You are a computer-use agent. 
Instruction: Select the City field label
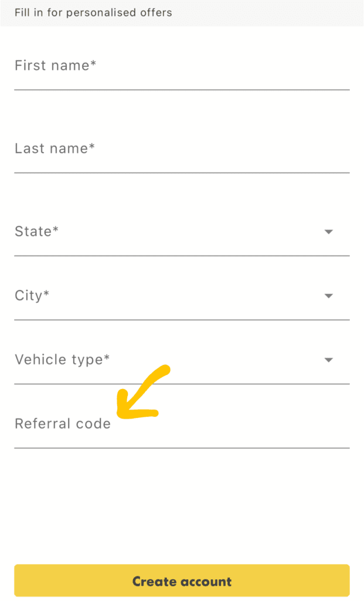click(32, 296)
